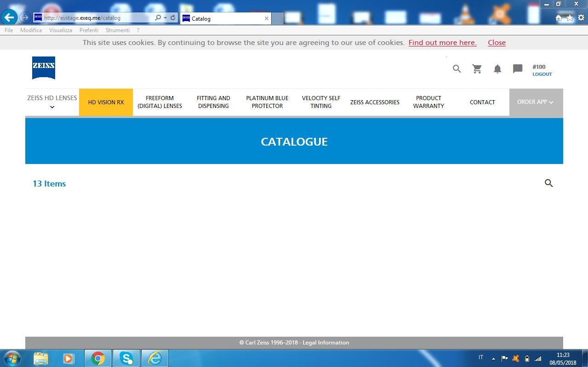Open Freeform (Digital) Lenses menu item
Screen dimensions: 588x367
tap(160, 102)
